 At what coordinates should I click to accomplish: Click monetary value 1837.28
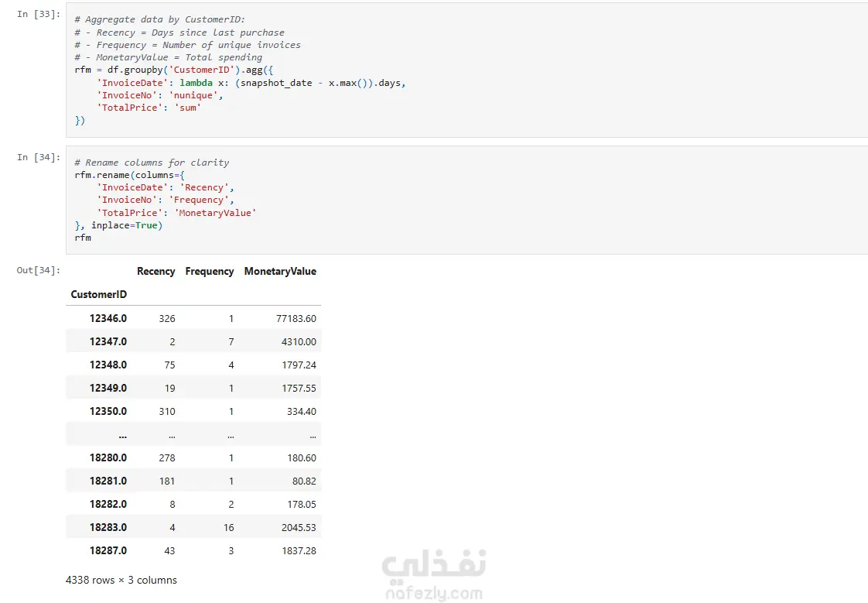pyautogui.click(x=299, y=551)
